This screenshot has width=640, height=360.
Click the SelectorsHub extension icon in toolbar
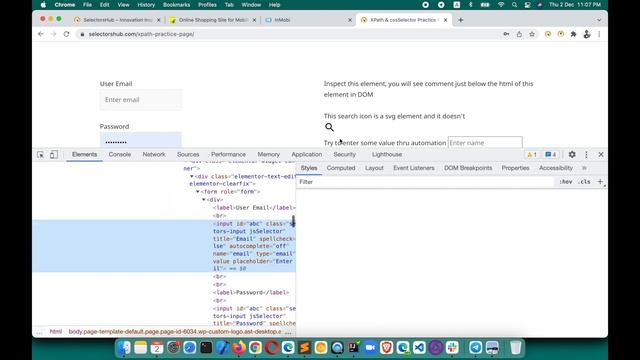548,34
